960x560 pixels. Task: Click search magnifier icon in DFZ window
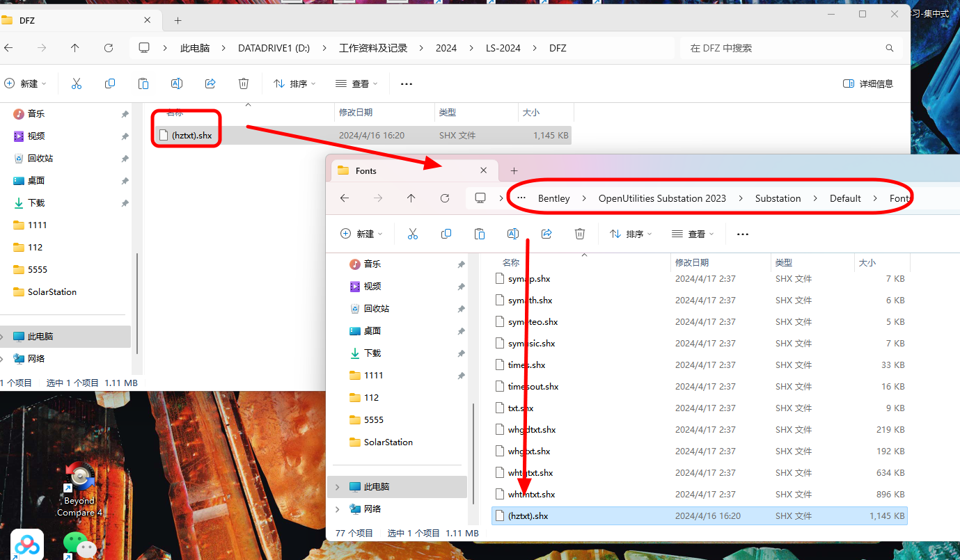click(x=890, y=48)
